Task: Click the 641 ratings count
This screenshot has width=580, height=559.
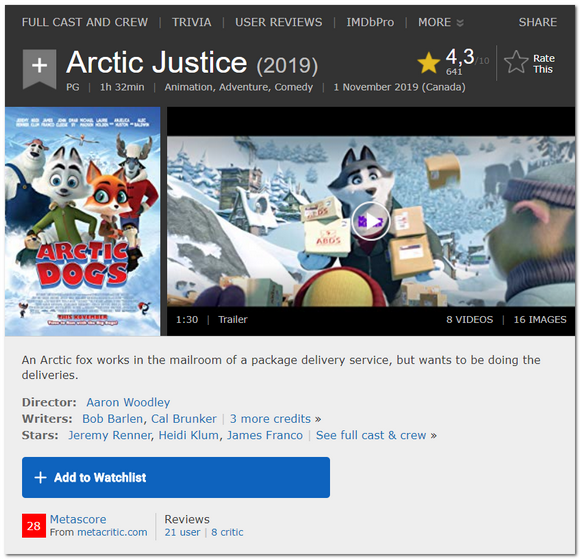Action: click(x=454, y=72)
